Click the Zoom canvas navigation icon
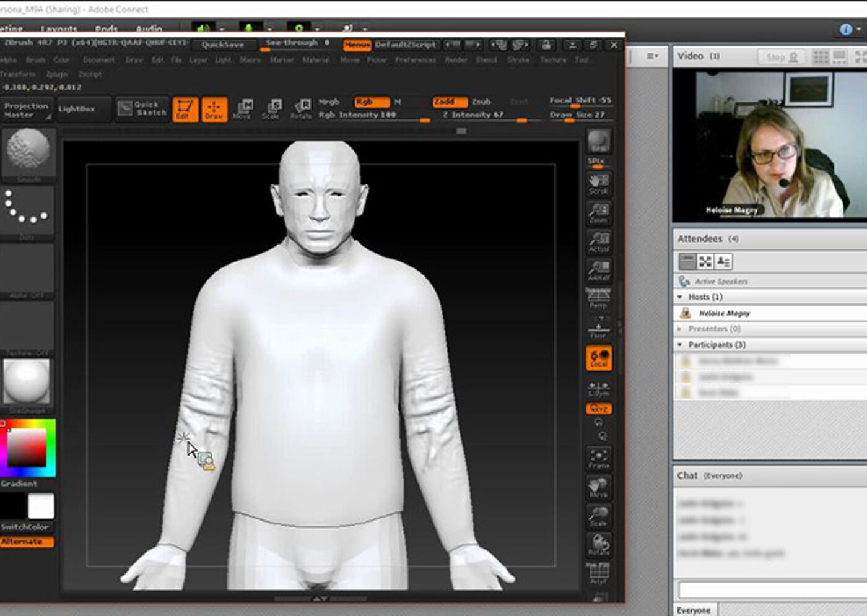Screen dimensions: 867x616 (x=598, y=213)
